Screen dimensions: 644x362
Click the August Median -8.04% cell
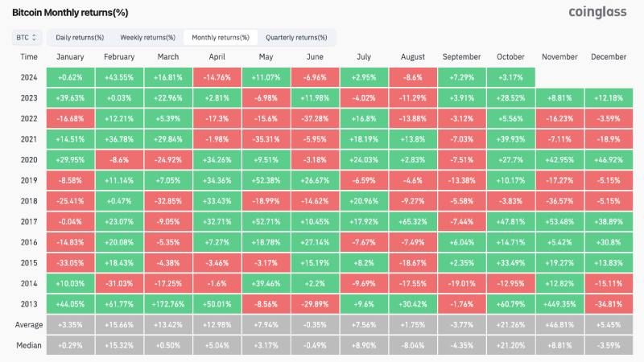click(x=413, y=345)
